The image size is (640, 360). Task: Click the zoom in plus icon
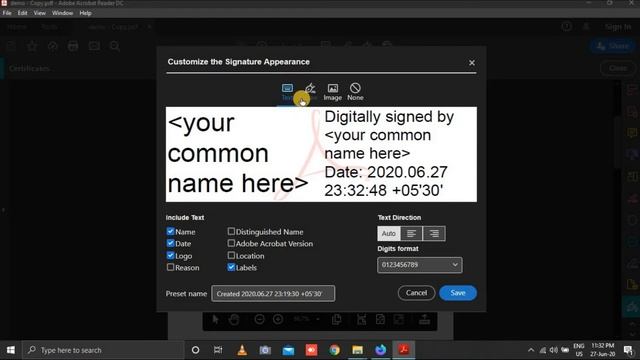[278, 319]
